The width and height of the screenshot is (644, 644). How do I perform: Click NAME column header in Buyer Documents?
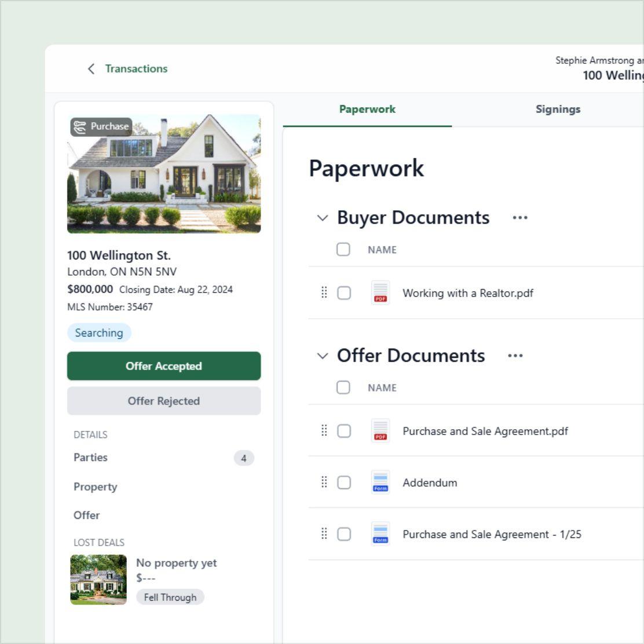pyautogui.click(x=382, y=250)
